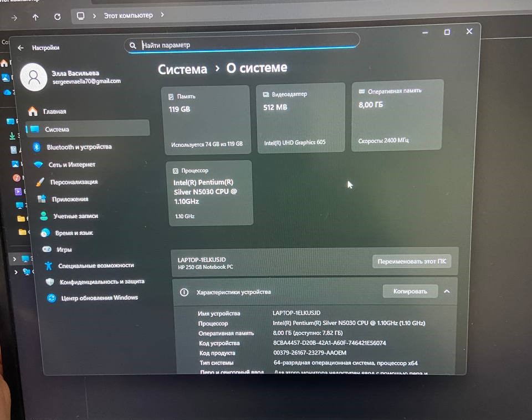Screen dimensions: 532x420
Task: Open Игры settings section
Action: 64,249
